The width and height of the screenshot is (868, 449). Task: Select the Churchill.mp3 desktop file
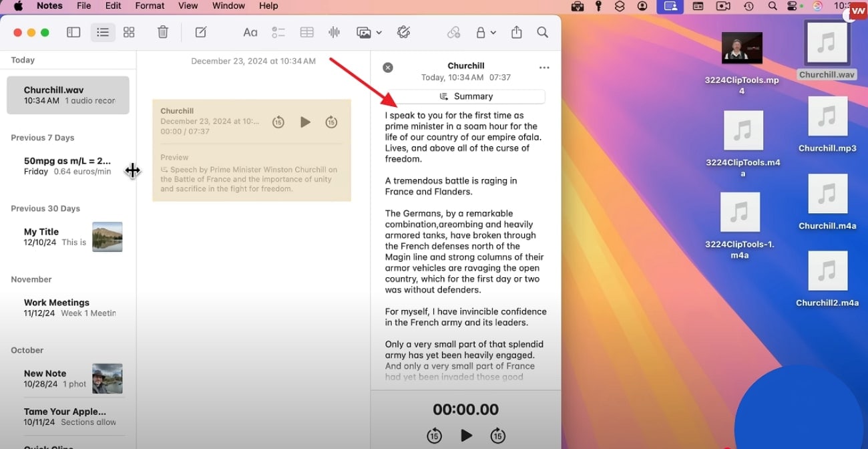pyautogui.click(x=827, y=124)
